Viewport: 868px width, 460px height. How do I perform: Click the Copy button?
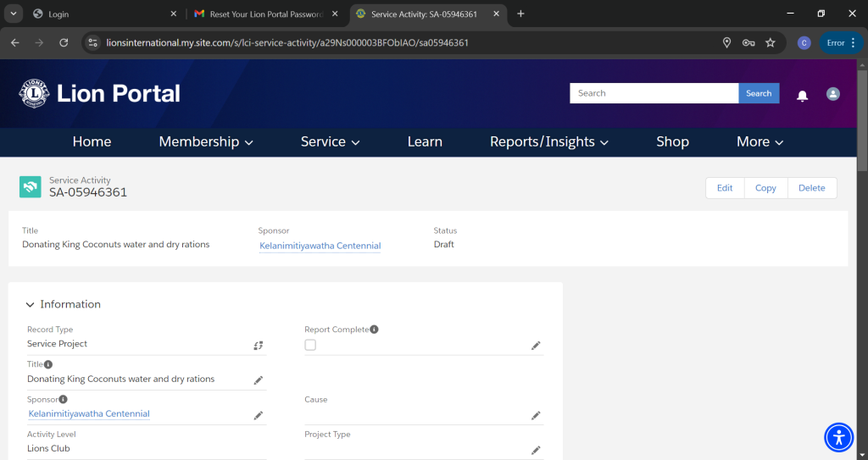(x=765, y=188)
